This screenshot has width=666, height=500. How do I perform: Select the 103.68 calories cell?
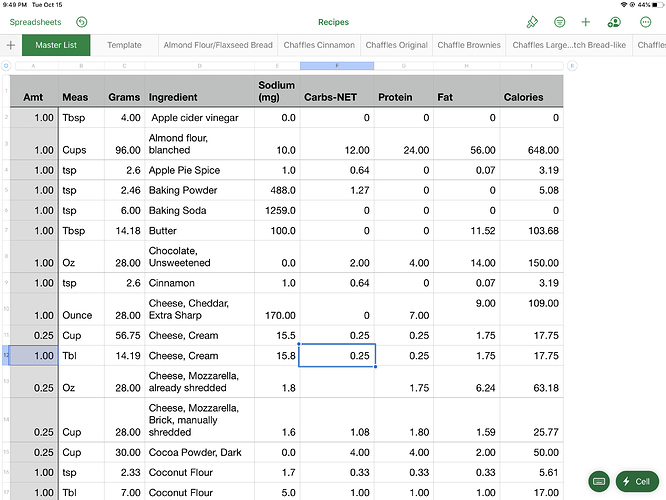[531, 230]
